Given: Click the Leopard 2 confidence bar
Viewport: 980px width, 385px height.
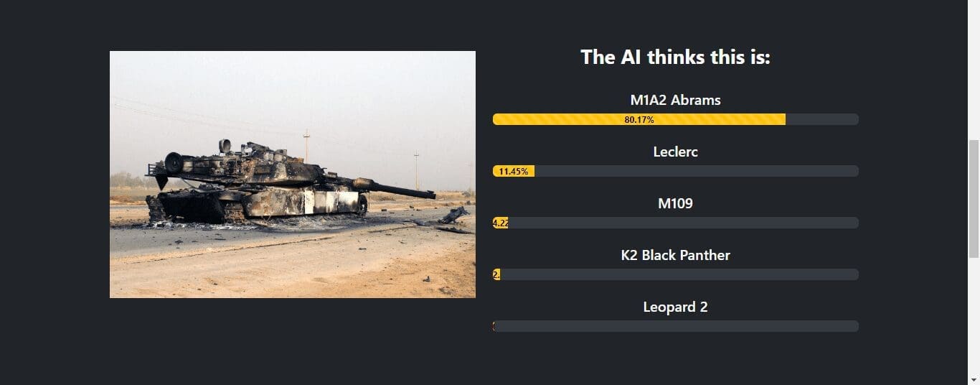Looking at the screenshot, I should tap(675, 326).
